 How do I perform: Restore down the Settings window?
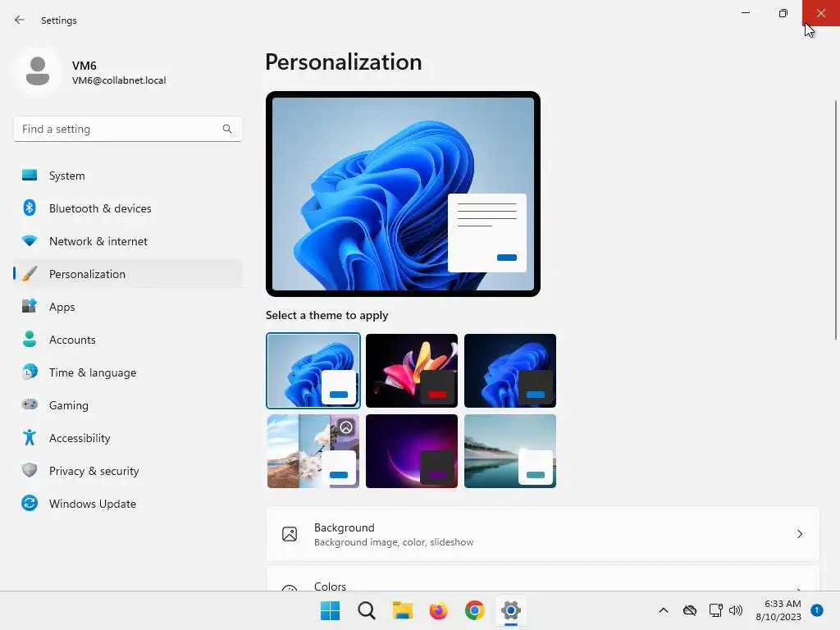(x=783, y=13)
